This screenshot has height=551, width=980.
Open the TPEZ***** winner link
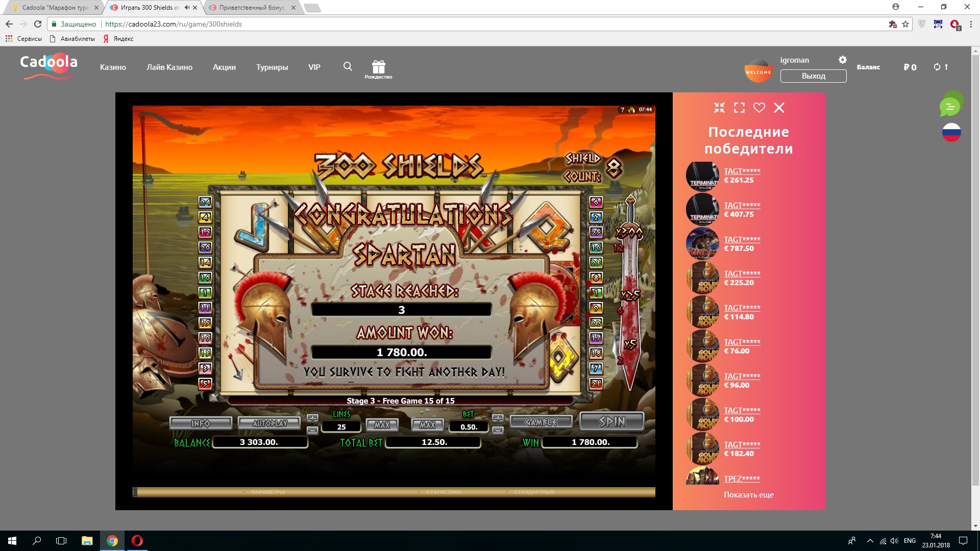742,479
